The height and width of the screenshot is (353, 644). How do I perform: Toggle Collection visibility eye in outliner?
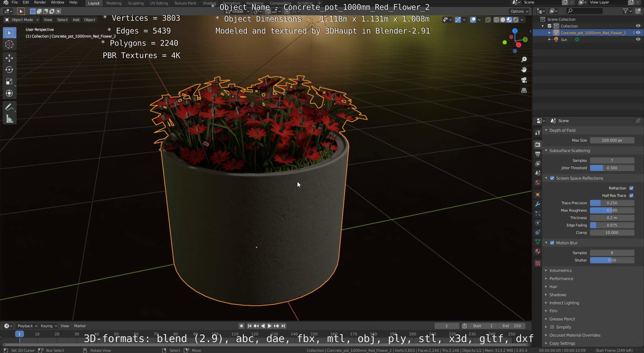pyautogui.click(x=638, y=26)
